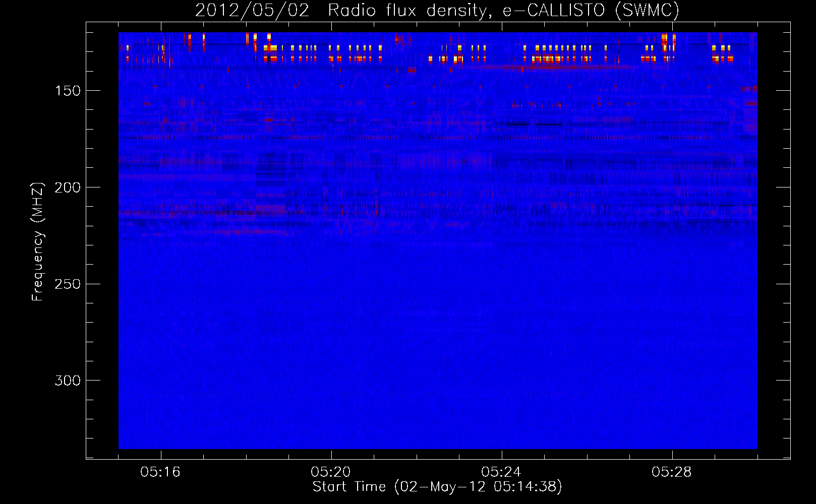
Task: Click the 'Frequency (MHZ)' axis label
Action: [x=38, y=241]
